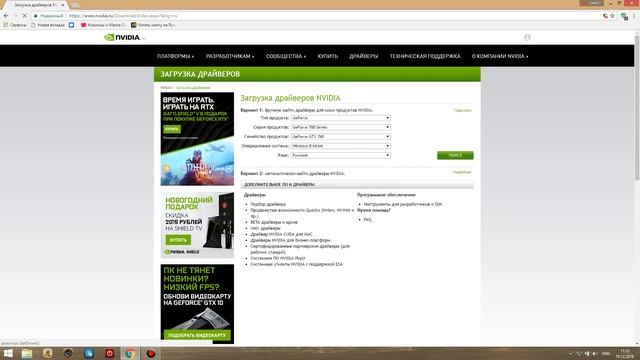Open a new browser tab
This screenshot has height=360, width=640.
point(75,5)
